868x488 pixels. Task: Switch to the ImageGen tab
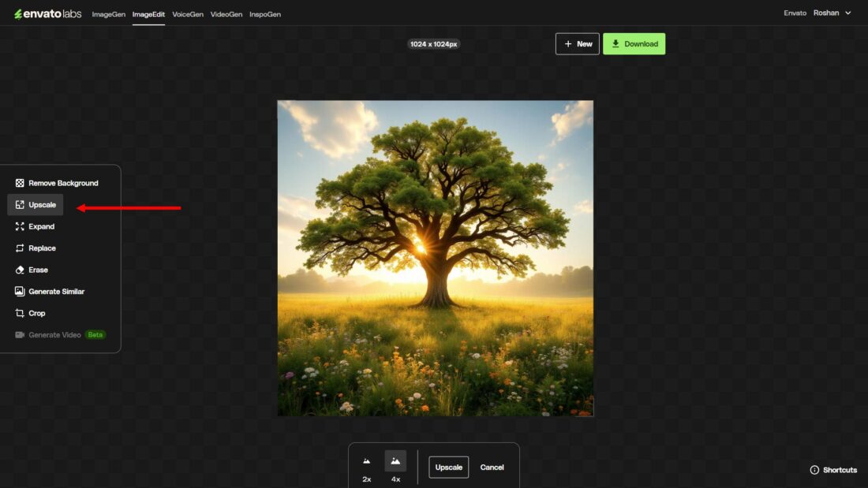click(109, 13)
